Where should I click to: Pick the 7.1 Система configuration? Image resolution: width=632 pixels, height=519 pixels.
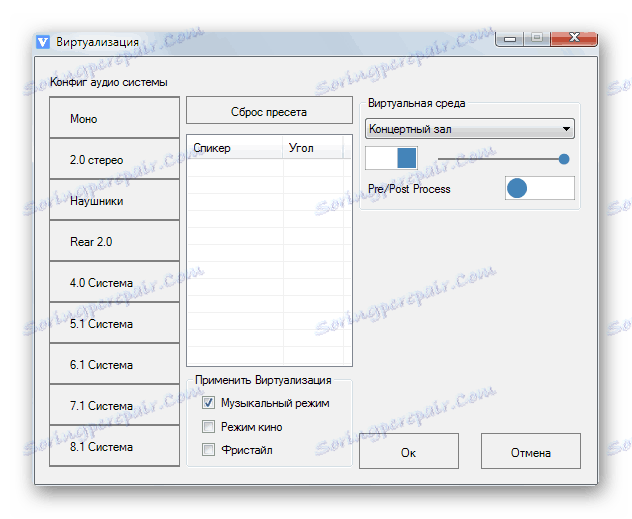[x=114, y=405]
